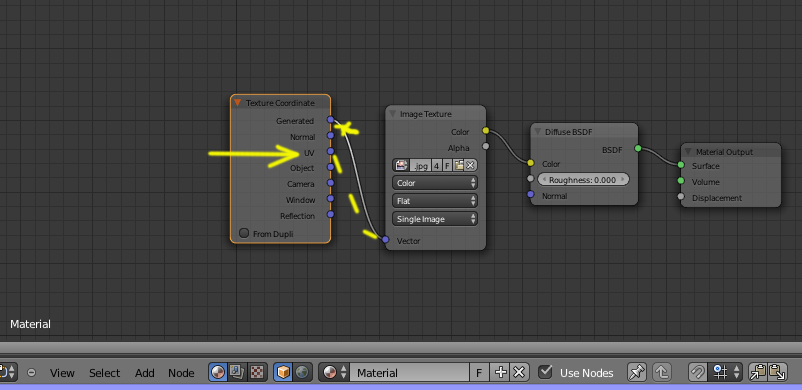Click go to parent node tree icon
Viewport: 802px width, 390px height.
click(662, 373)
